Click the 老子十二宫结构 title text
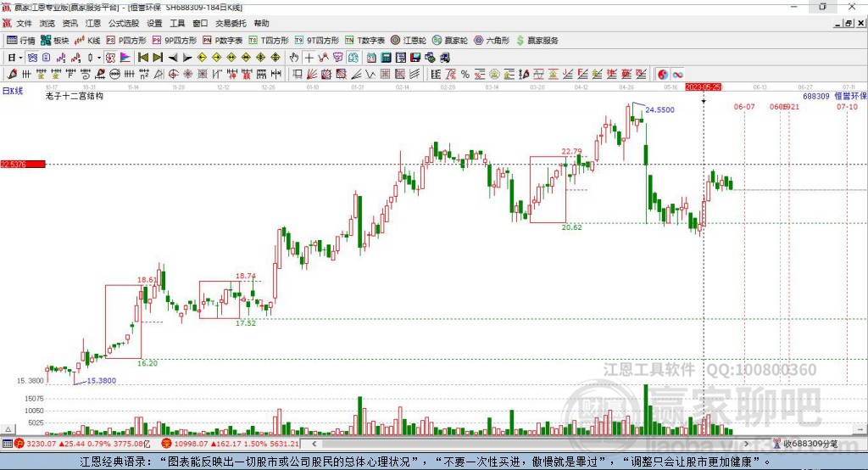Image resolution: width=868 pixels, height=470 pixels. (x=75, y=96)
